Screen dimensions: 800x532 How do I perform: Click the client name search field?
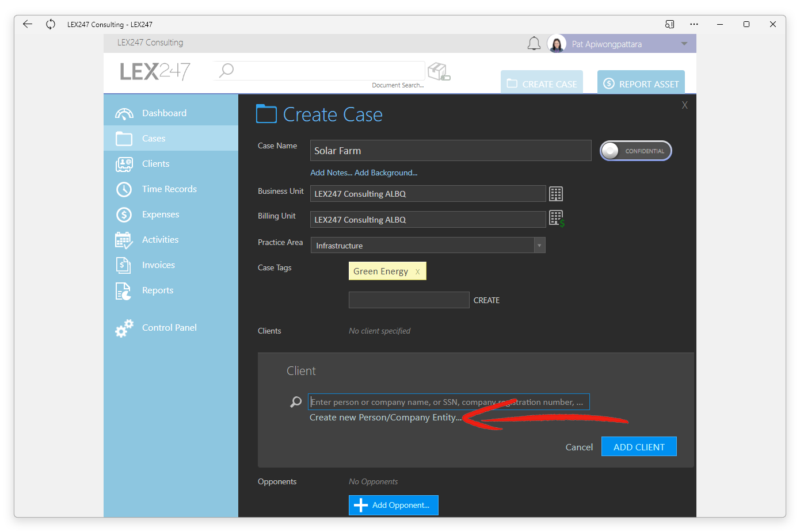[449, 401]
